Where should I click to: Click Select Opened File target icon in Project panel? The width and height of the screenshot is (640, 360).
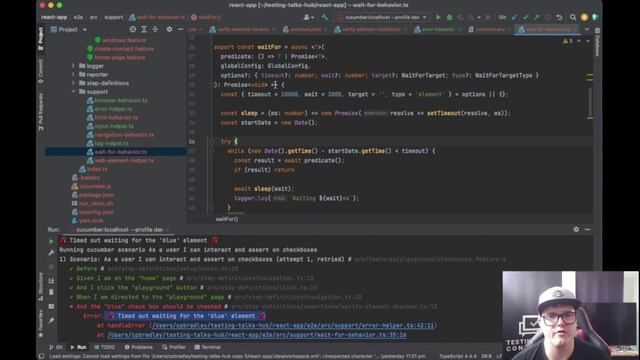pyautogui.click(x=133, y=29)
